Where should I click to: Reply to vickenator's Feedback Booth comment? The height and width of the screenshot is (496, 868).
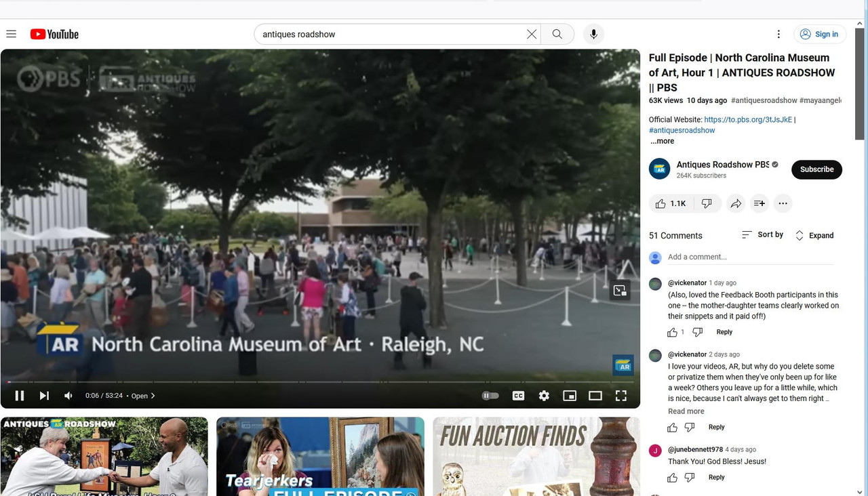click(x=724, y=332)
